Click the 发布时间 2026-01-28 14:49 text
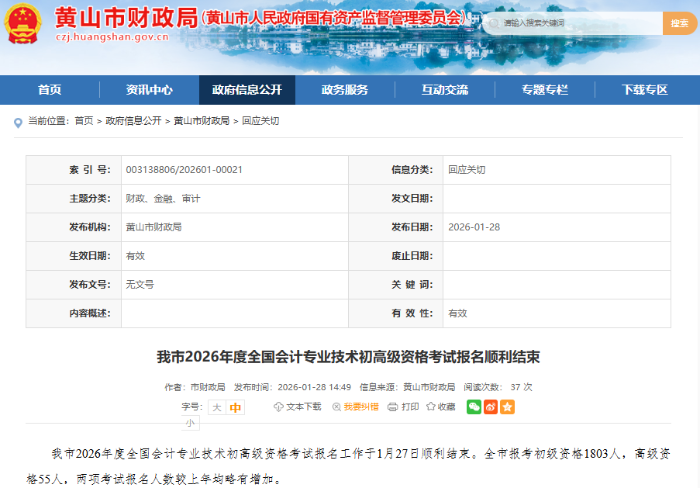This screenshot has height=488, width=700. (292, 387)
